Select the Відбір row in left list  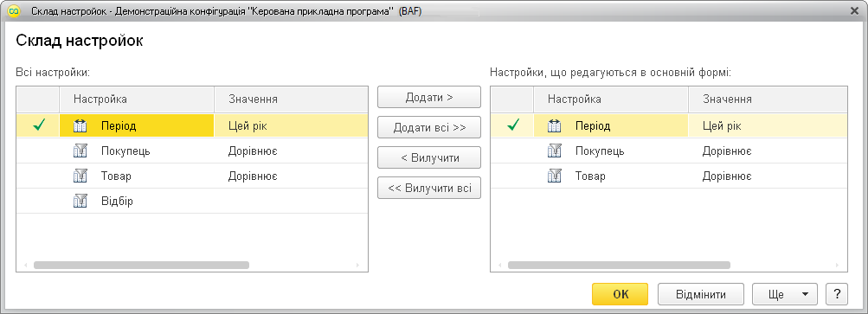point(192,201)
